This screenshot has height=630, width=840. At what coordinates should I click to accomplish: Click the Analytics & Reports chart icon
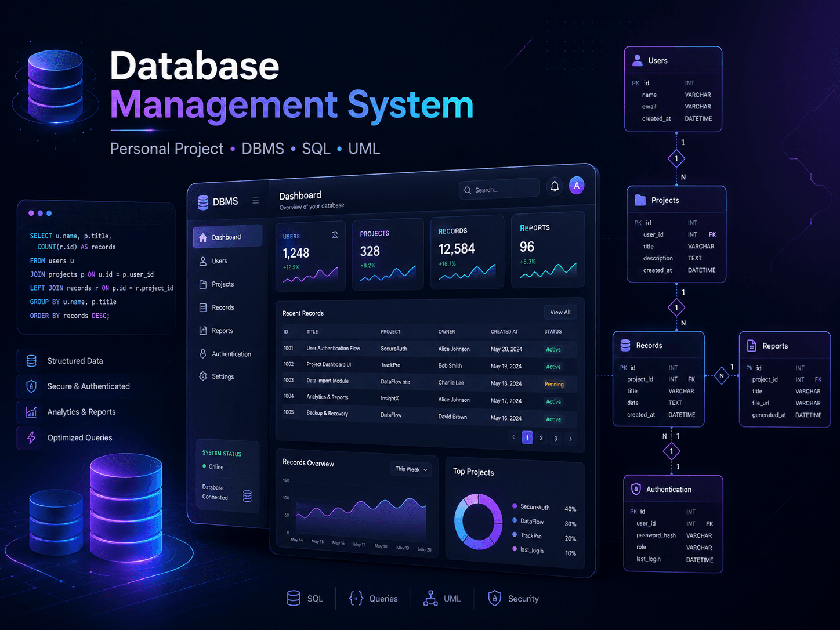click(31, 412)
